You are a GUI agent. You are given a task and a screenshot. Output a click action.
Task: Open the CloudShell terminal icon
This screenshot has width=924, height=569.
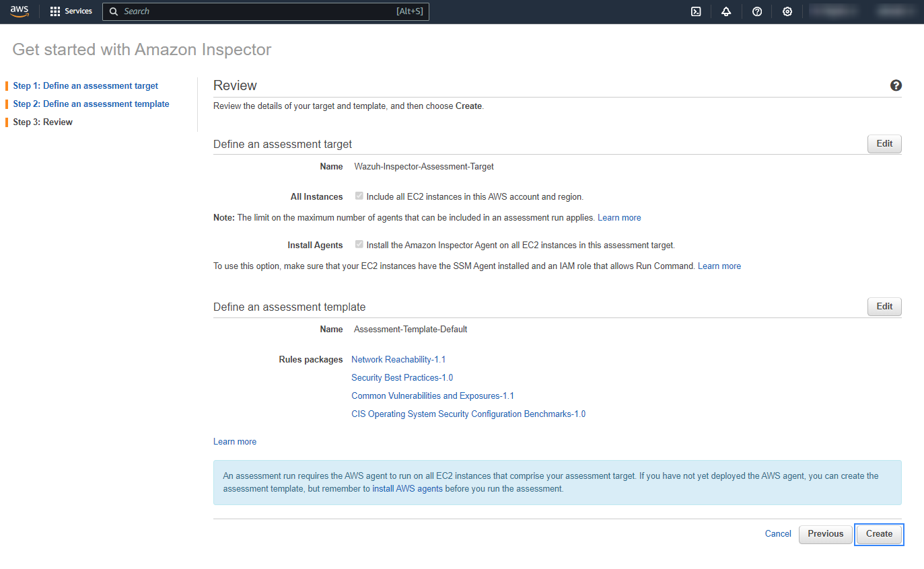point(697,11)
